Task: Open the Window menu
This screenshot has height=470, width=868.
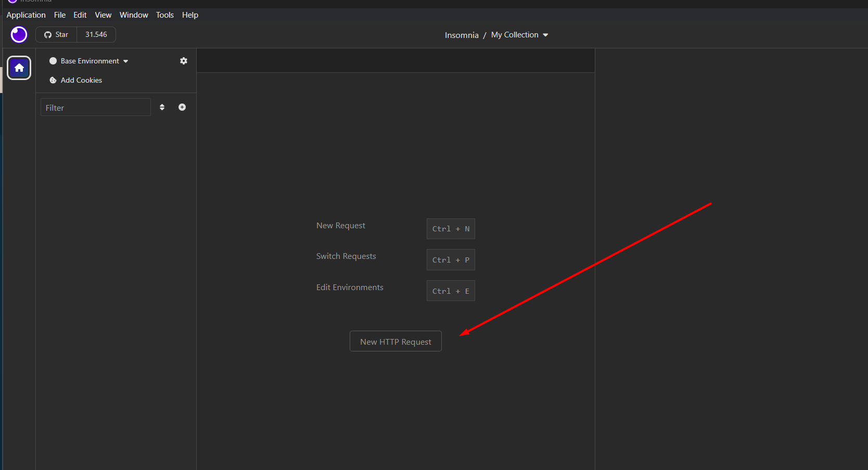Action: pos(134,15)
